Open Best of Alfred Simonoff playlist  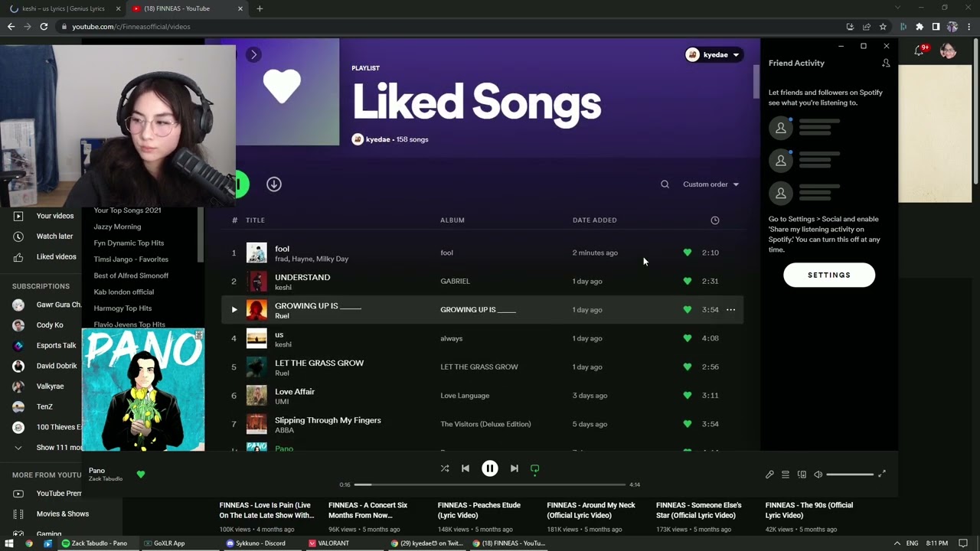(x=131, y=275)
